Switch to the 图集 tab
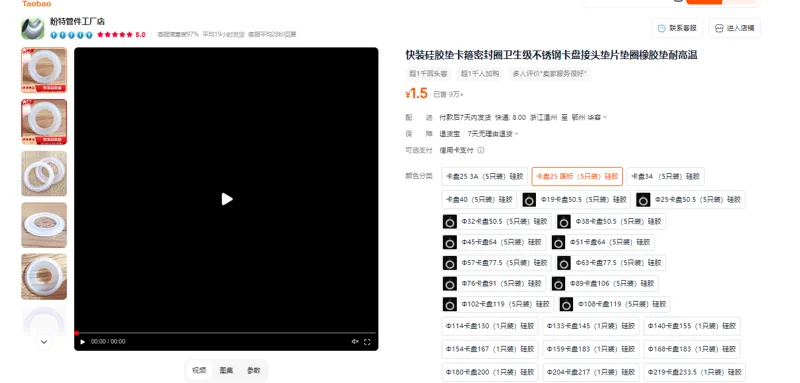 [x=226, y=371]
